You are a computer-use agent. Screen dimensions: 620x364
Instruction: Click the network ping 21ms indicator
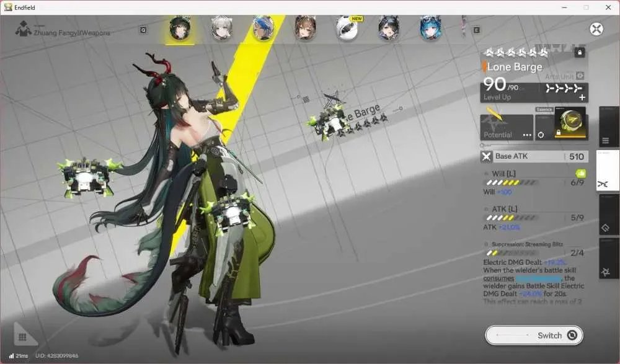point(19,356)
